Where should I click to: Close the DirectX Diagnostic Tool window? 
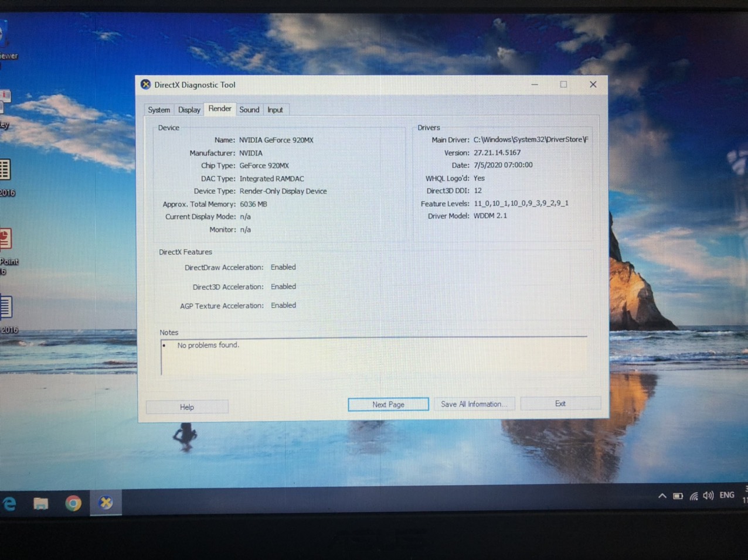point(593,84)
